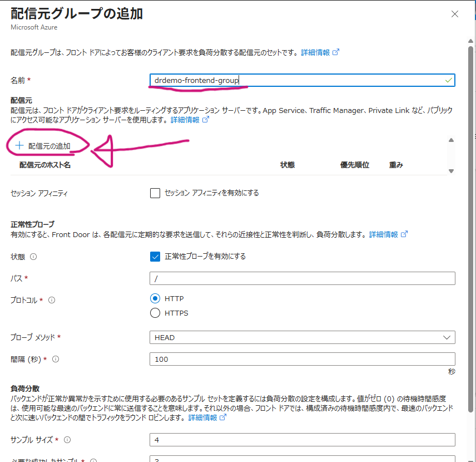
Task: Click info icon next to サンプル サイズ label
Action: pyautogui.click(x=67, y=440)
